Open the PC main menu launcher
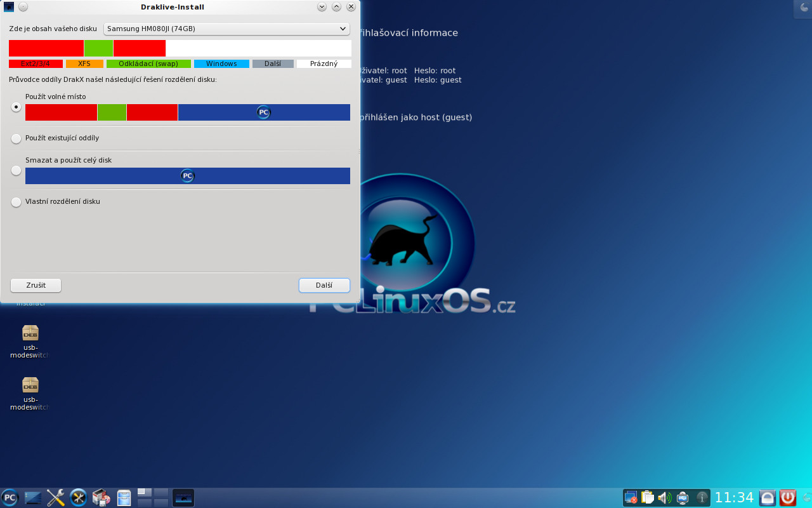This screenshot has width=812, height=508. pos(10,498)
